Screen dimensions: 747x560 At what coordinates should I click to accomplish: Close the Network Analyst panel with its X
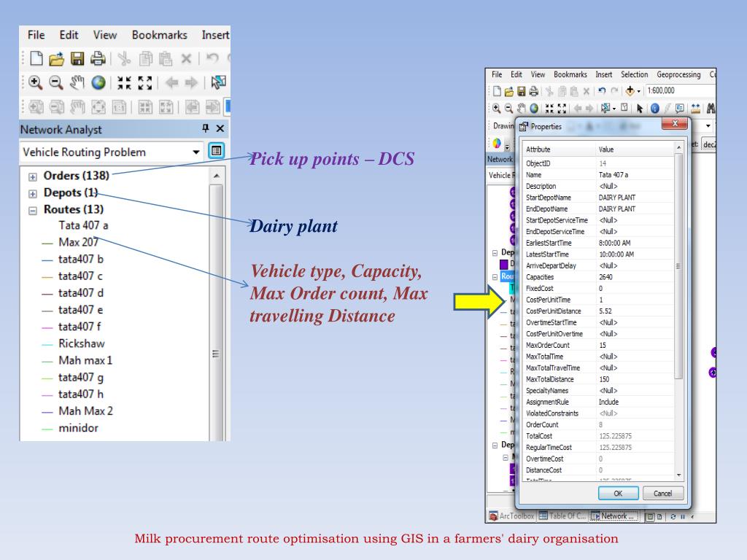tap(220, 128)
